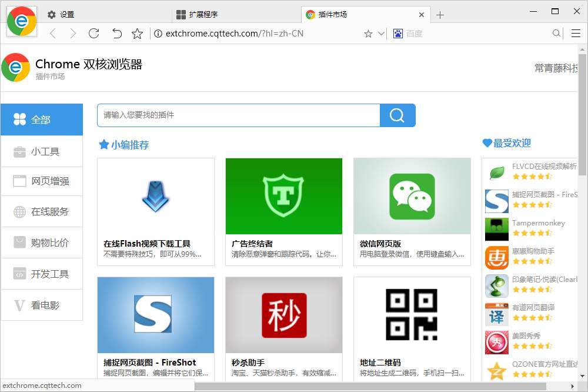
Task: Open the 广告终结者 green shield thumbnail
Action: pos(284,196)
